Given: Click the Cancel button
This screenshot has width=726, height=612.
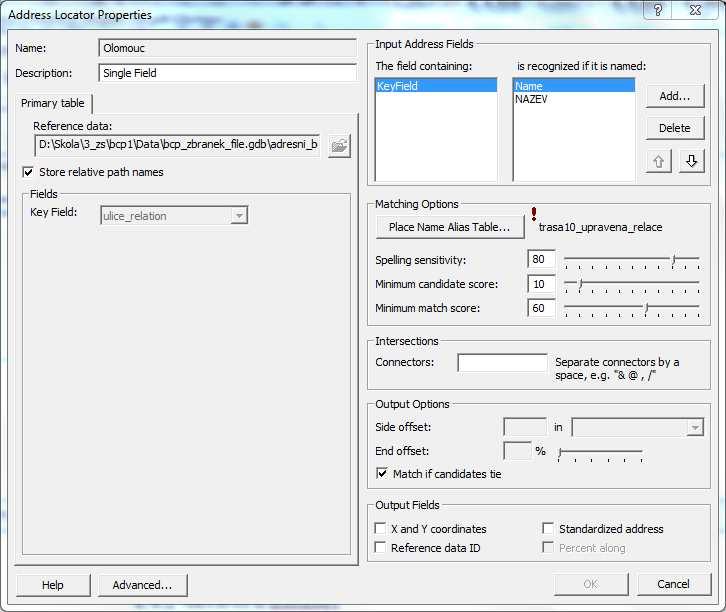Looking at the screenshot, I should click(x=674, y=584).
